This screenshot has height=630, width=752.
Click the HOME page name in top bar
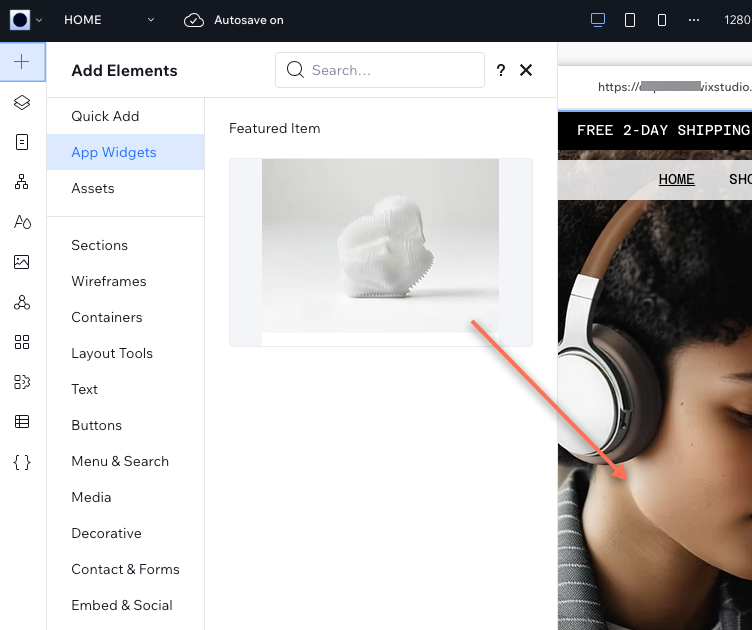(x=83, y=20)
